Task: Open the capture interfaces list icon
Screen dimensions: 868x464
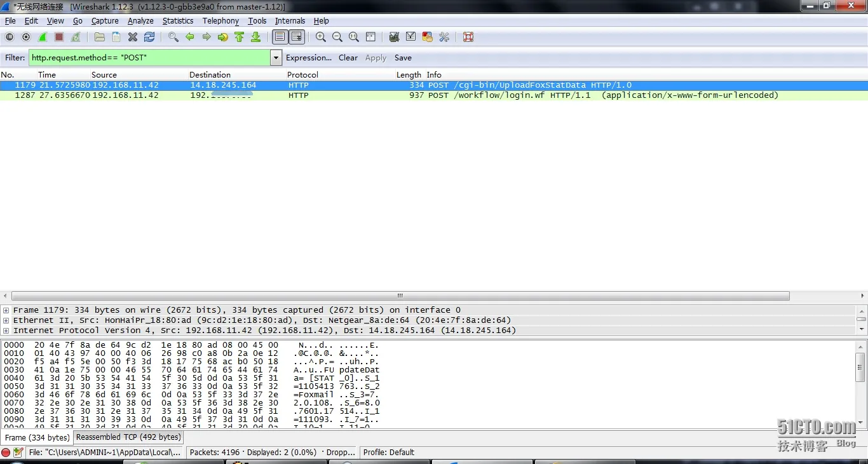Action: [x=10, y=38]
